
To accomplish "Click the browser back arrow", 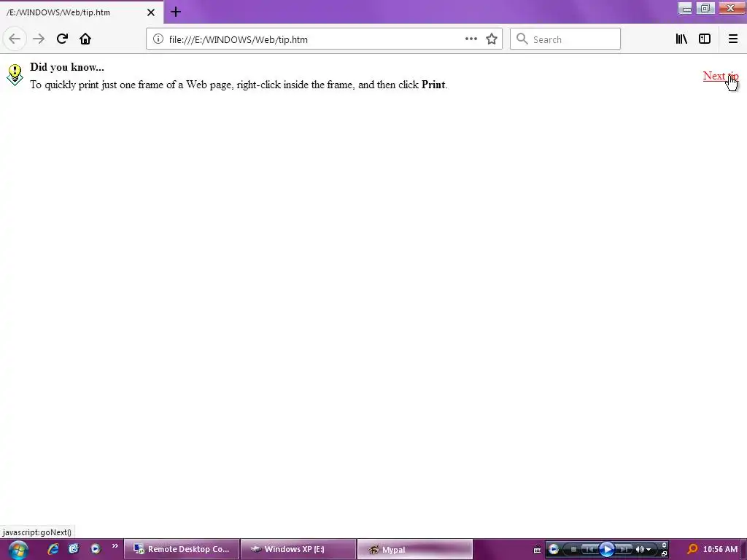I will [x=15, y=39].
